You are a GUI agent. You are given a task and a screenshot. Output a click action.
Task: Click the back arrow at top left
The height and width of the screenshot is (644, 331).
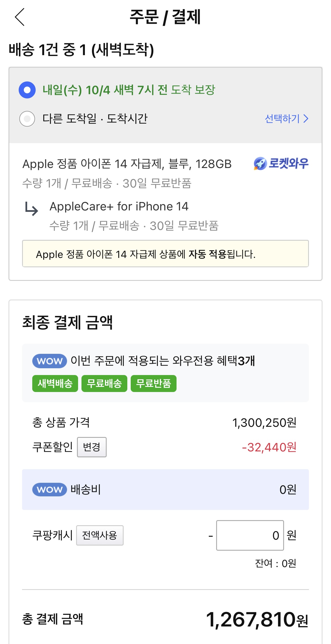[x=19, y=18]
